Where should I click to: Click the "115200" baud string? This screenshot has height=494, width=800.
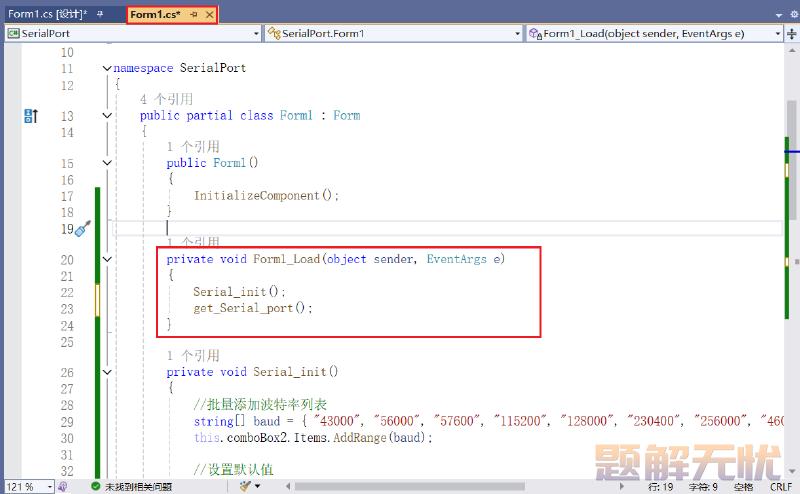click(x=520, y=421)
